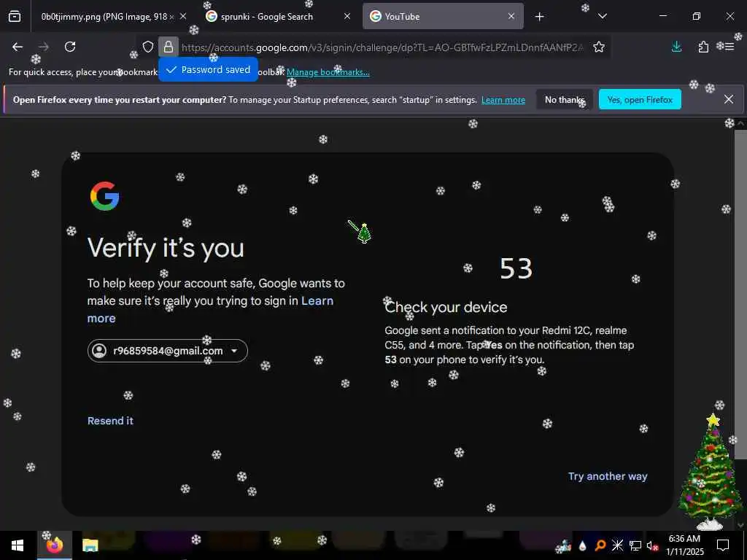Click the Google logo

(104, 195)
